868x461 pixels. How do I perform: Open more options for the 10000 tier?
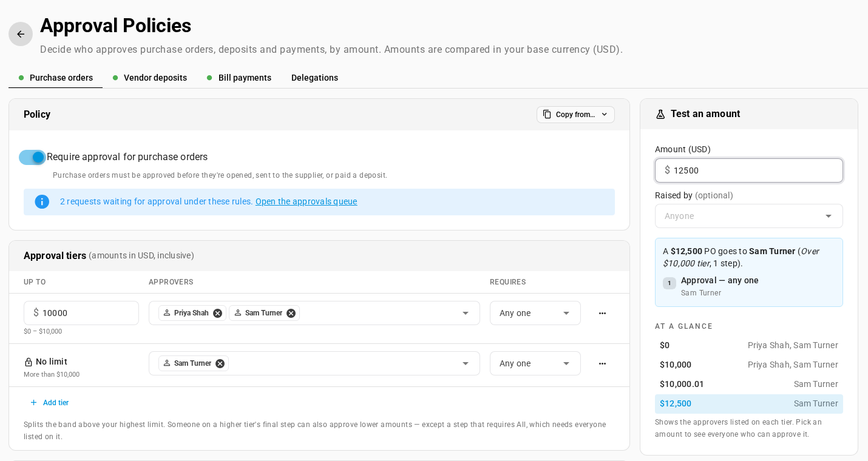tap(602, 313)
